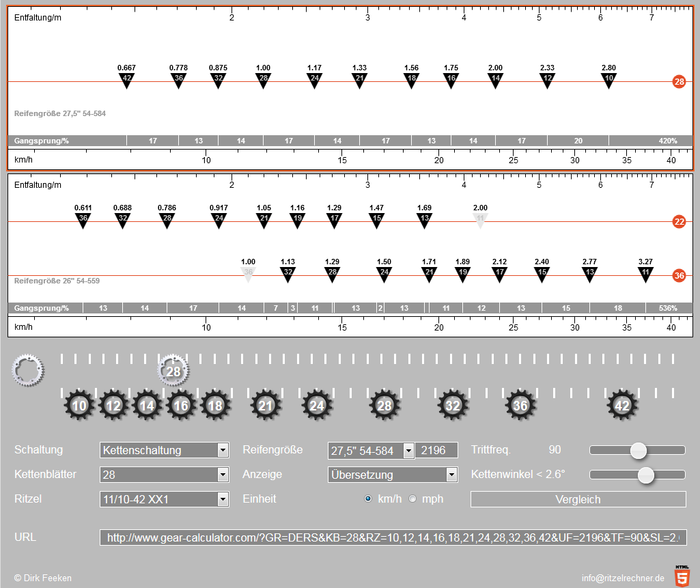The width and height of the screenshot is (700, 588).
Task: Click the info@ritzelrechner.de email link
Action: [x=622, y=578]
